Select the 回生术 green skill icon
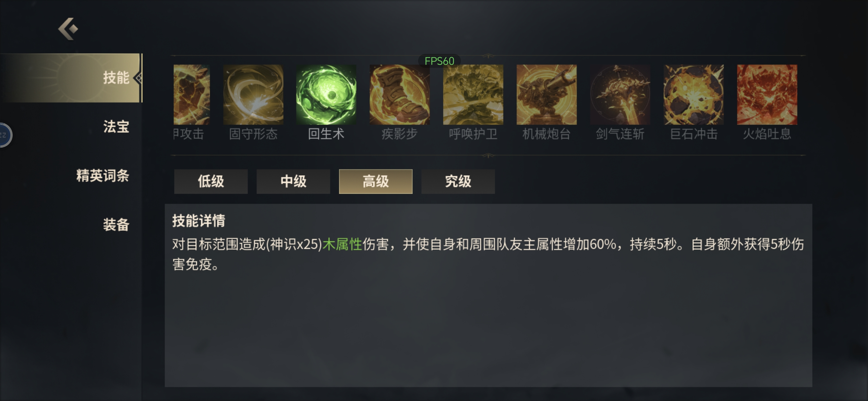The height and width of the screenshot is (401, 868). (x=326, y=95)
